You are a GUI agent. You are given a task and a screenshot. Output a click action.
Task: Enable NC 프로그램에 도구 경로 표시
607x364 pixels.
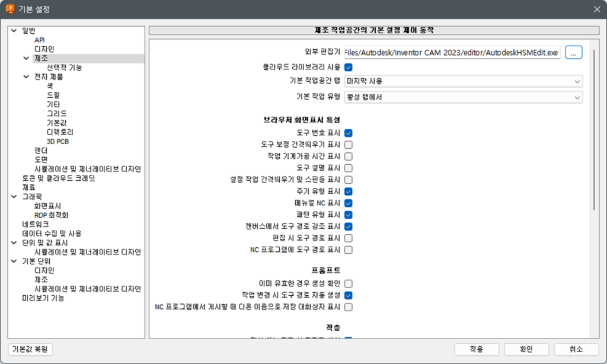pyautogui.click(x=349, y=250)
